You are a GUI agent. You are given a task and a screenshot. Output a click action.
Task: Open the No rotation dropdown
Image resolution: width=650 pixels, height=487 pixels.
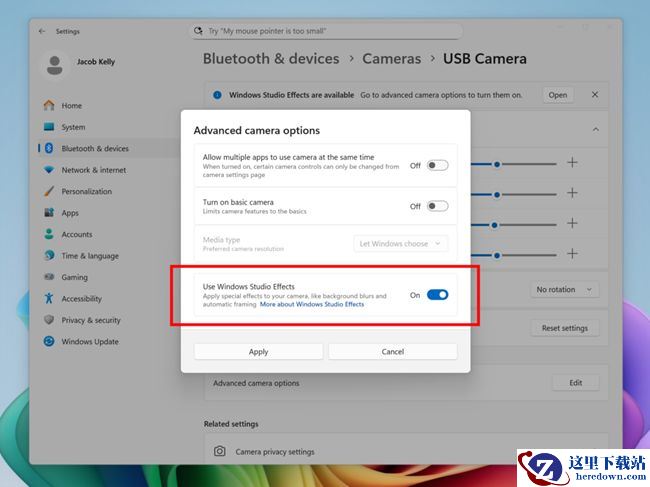565,289
